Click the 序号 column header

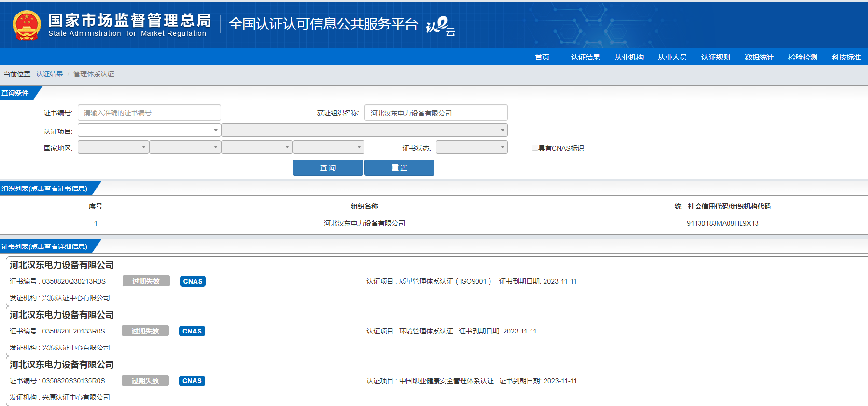(96, 206)
